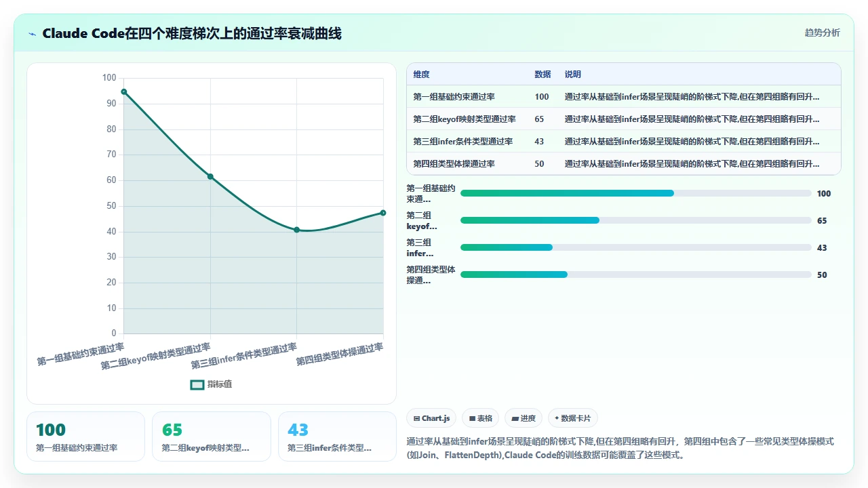868x488 pixels.
Task: Select table row 第三组infer条件类型通过率
Action: pyautogui.click(x=623, y=142)
